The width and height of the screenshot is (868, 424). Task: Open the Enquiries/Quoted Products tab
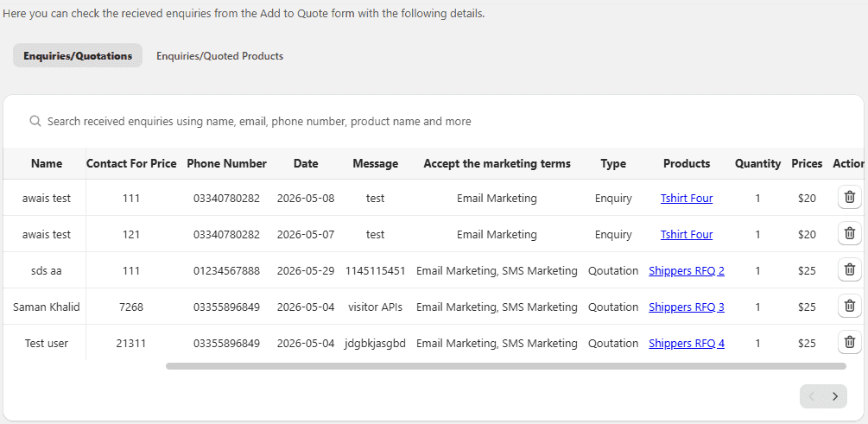point(219,56)
